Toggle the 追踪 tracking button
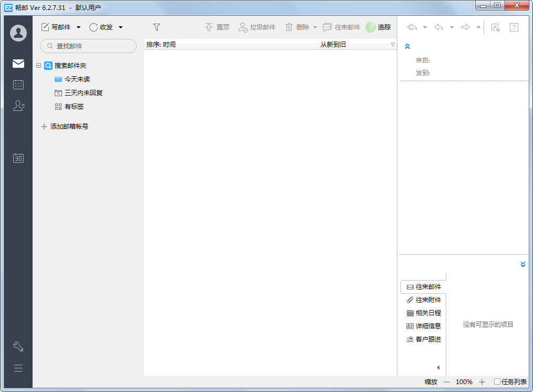 (x=378, y=27)
